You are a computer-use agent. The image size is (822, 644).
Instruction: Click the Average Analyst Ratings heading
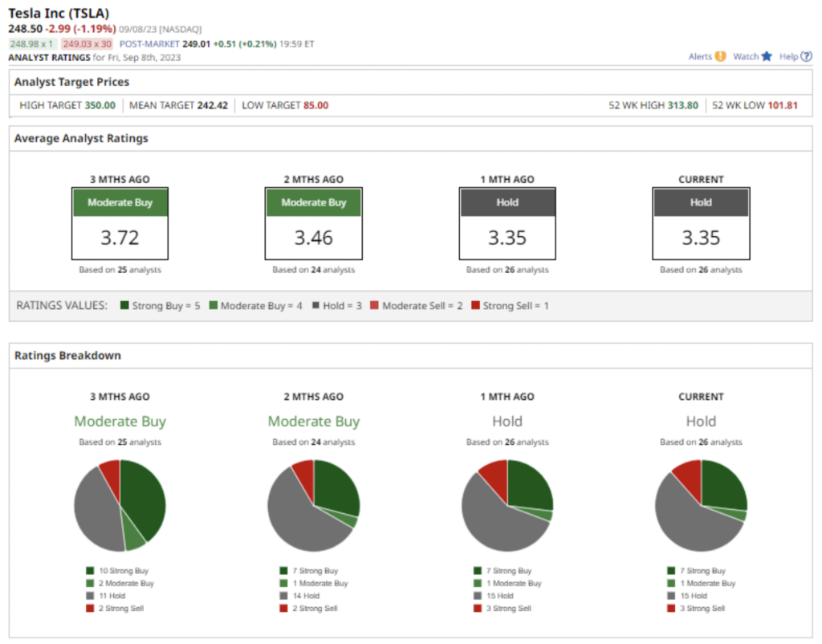click(x=81, y=138)
